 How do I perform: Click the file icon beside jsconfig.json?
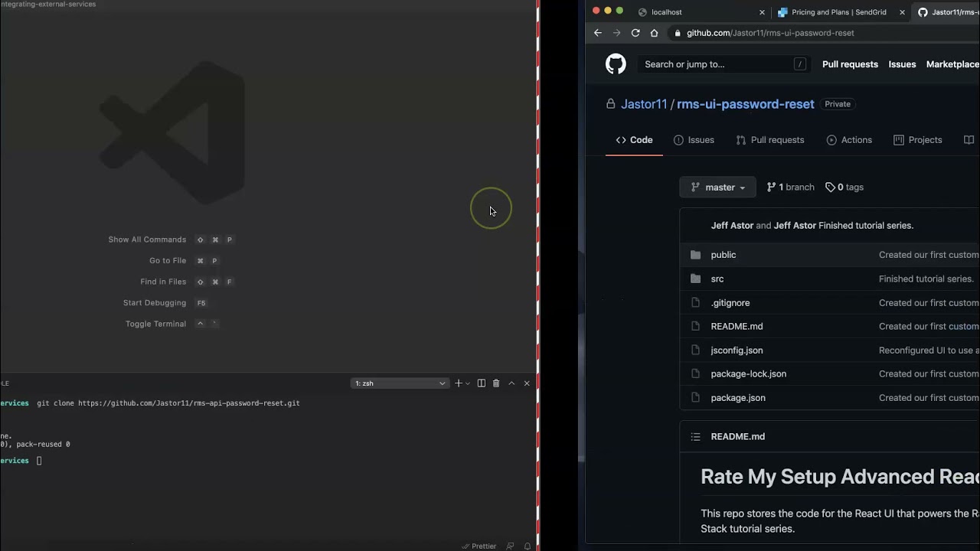point(695,350)
